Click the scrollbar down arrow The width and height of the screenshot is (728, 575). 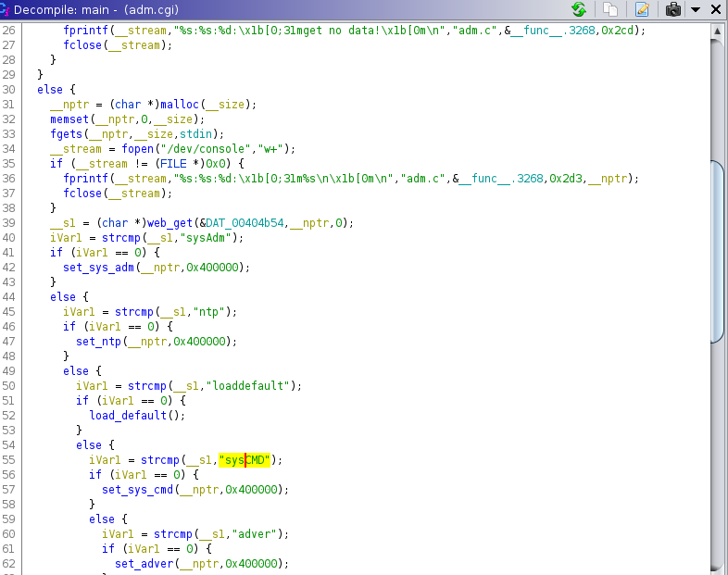(x=716, y=568)
